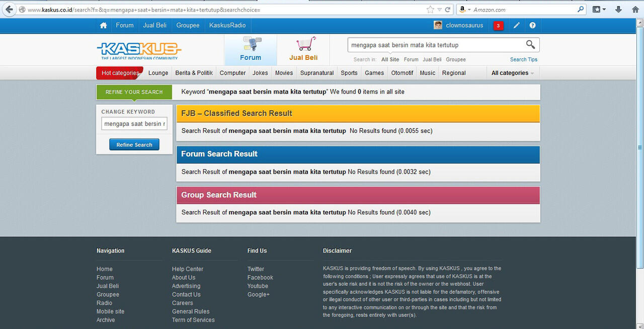
Task: Reload the page with refresh icon
Action: pyautogui.click(x=448, y=10)
